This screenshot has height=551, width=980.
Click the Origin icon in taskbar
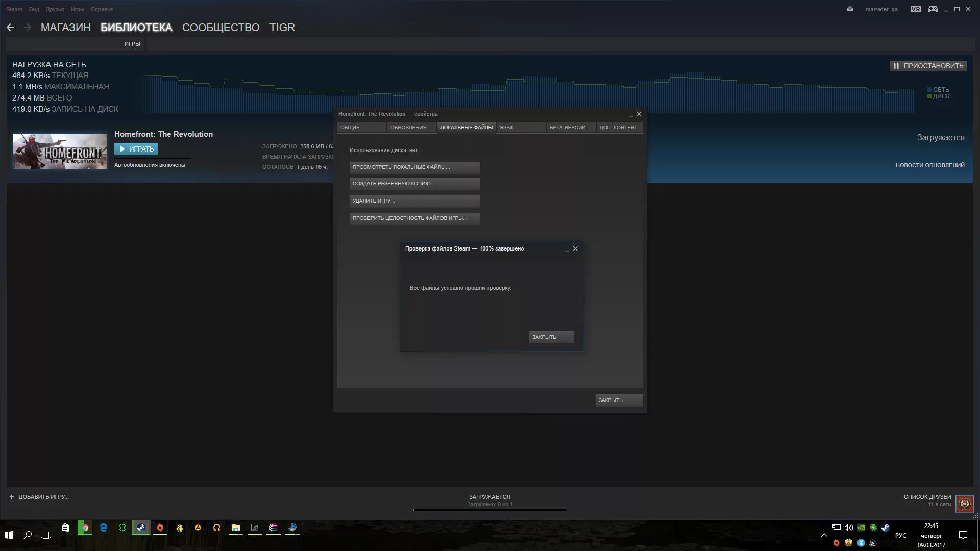point(160,528)
